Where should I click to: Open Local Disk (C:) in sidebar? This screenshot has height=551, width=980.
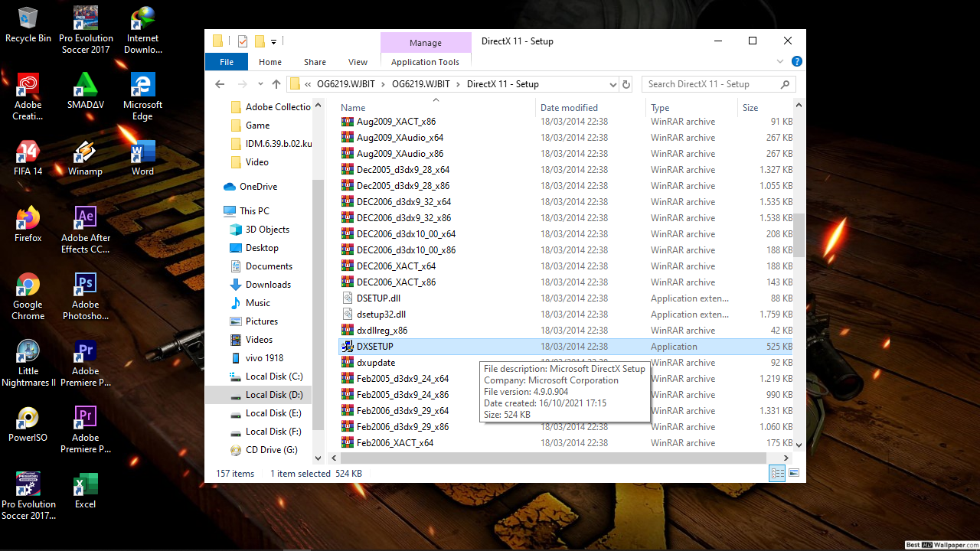(x=274, y=377)
